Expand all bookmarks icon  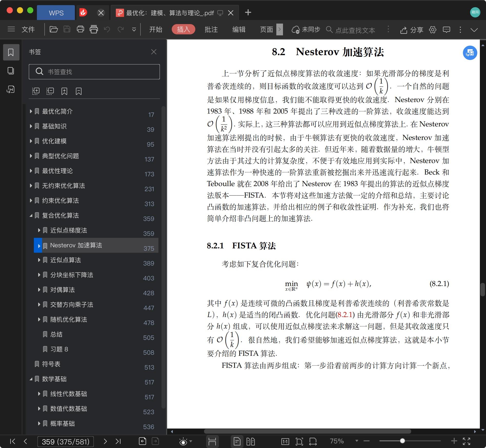[36, 91]
